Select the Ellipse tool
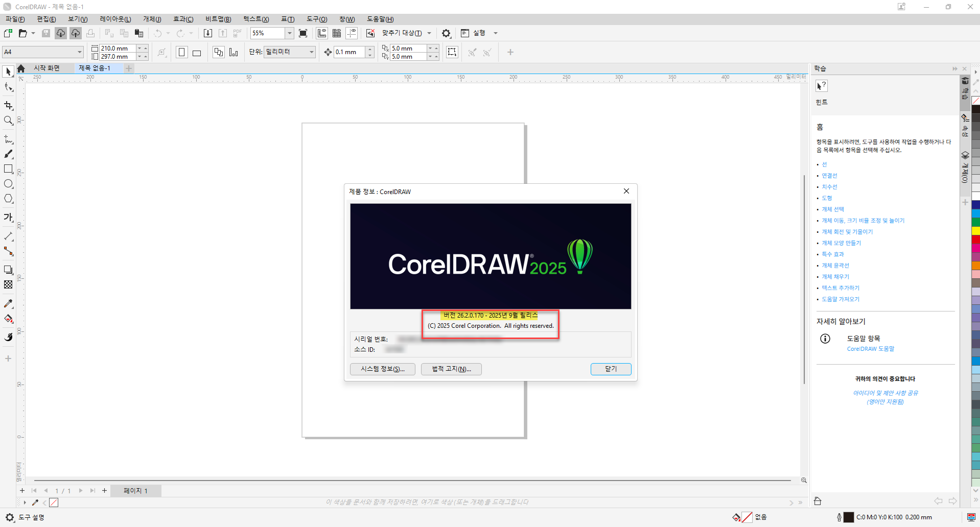Screen dimensions: 980x527 [x=8, y=184]
